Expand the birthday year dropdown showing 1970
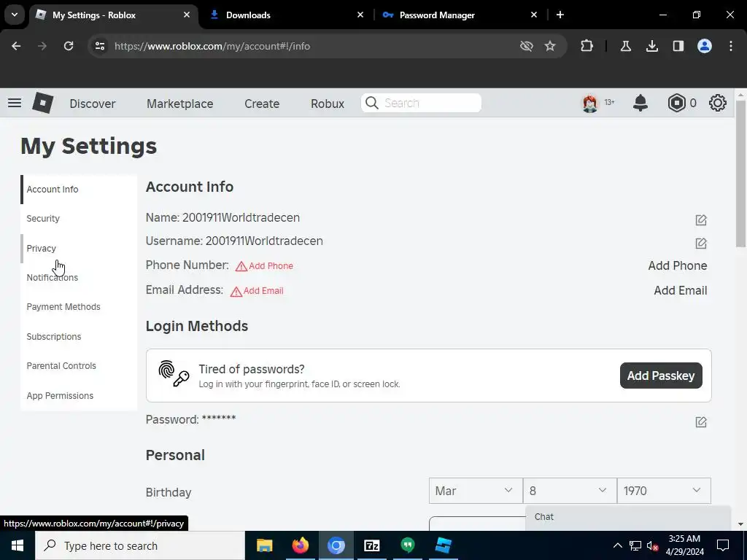747x560 pixels. point(664,491)
